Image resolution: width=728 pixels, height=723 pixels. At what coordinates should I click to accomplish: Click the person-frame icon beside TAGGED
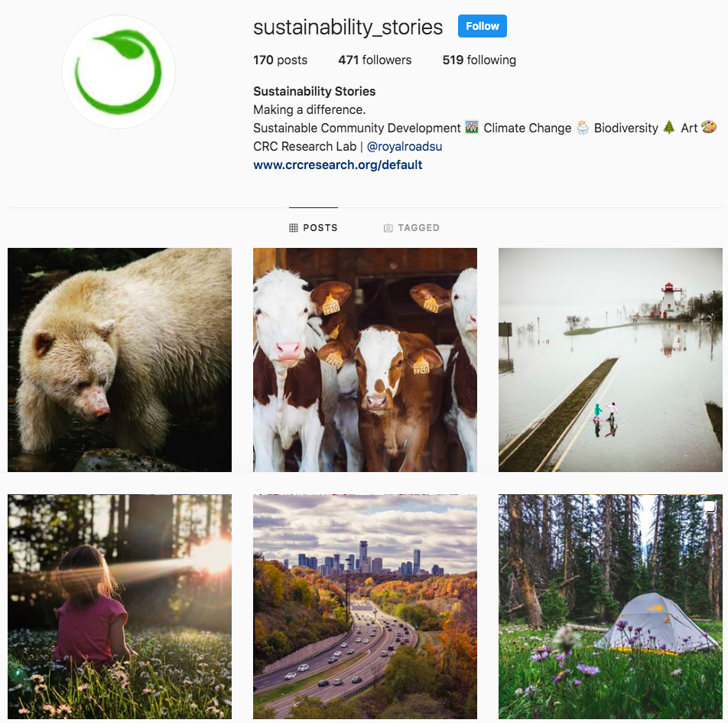(388, 228)
